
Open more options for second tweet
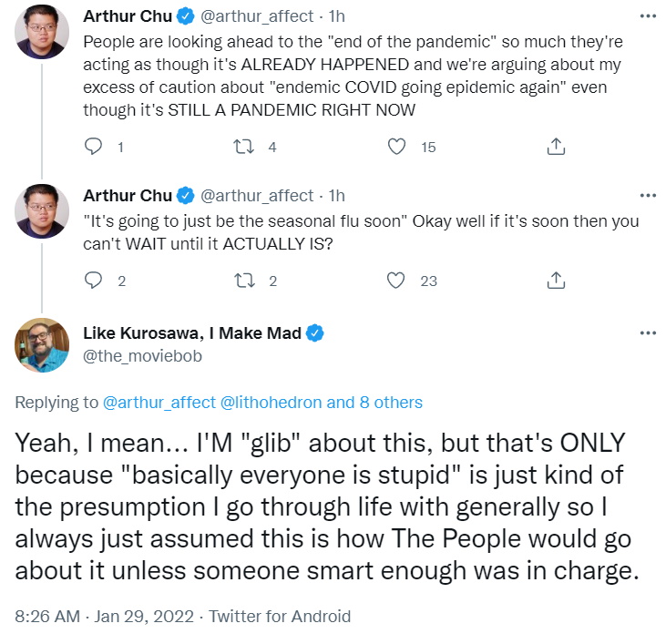click(648, 196)
